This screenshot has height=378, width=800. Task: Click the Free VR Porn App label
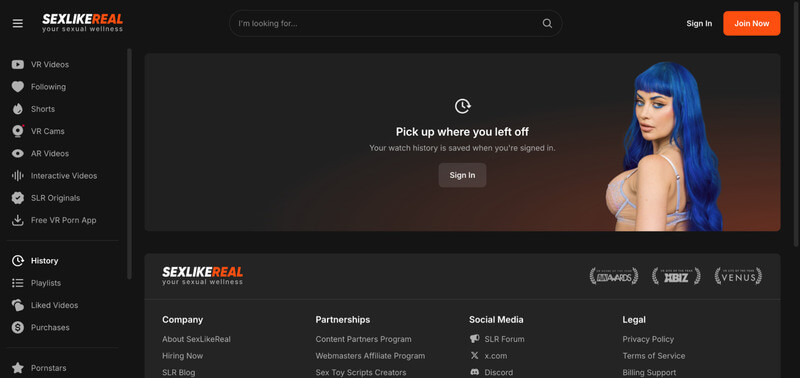click(64, 220)
